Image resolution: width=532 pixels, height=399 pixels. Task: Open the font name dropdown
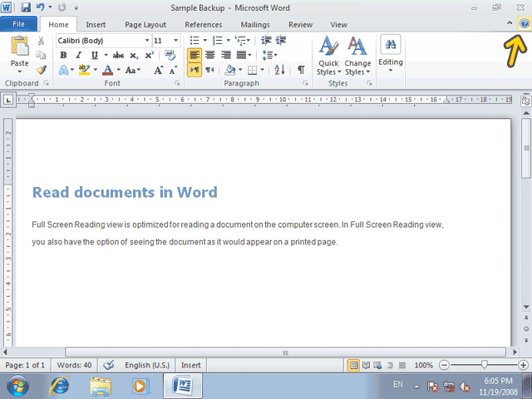pyautogui.click(x=147, y=41)
